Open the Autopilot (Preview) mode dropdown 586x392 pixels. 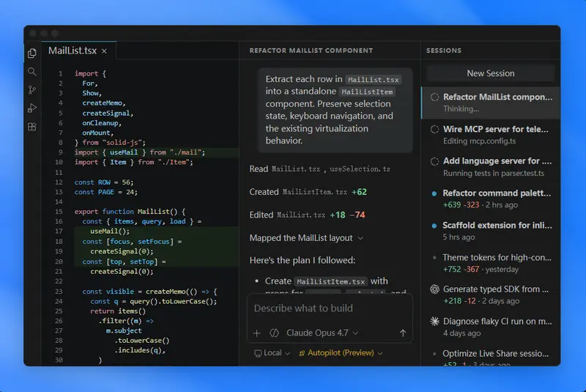click(x=341, y=352)
